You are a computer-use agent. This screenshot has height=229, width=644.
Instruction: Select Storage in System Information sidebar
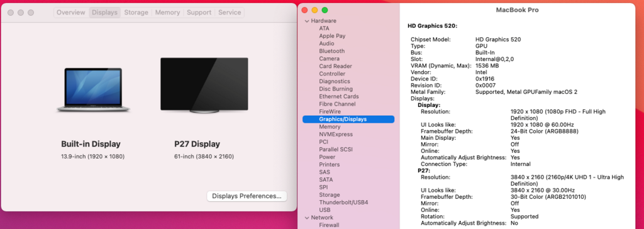point(330,195)
